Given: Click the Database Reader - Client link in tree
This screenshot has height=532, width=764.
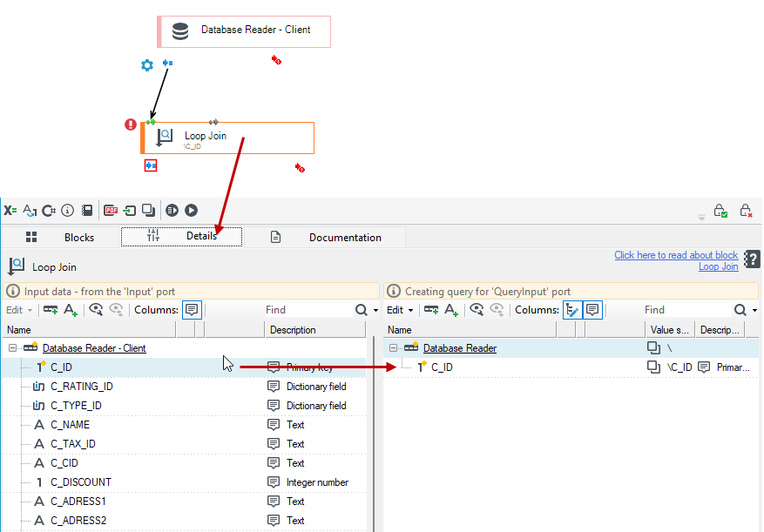Looking at the screenshot, I should pyautogui.click(x=94, y=348).
